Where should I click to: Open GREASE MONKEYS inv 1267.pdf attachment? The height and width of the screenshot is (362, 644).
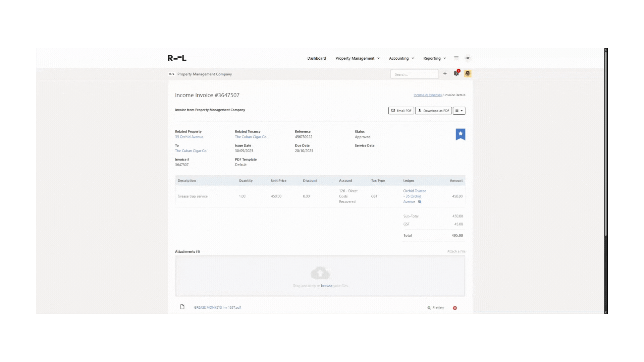217,307
